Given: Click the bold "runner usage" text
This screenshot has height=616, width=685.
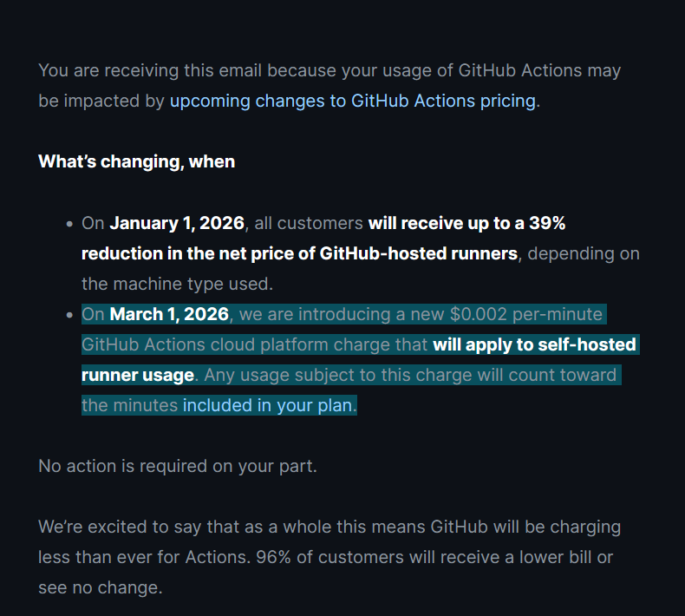Looking at the screenshot, I should tap(137, 375).
